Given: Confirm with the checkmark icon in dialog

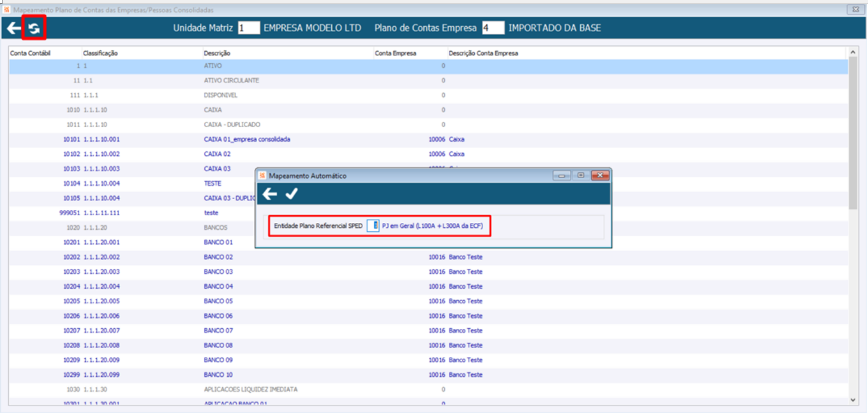Looking at the screenshot, I should [x=292, y=194].
